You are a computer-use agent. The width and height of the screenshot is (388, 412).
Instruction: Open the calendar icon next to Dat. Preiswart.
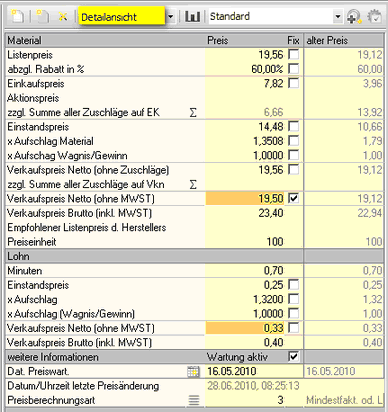click(x=193, y=371)
